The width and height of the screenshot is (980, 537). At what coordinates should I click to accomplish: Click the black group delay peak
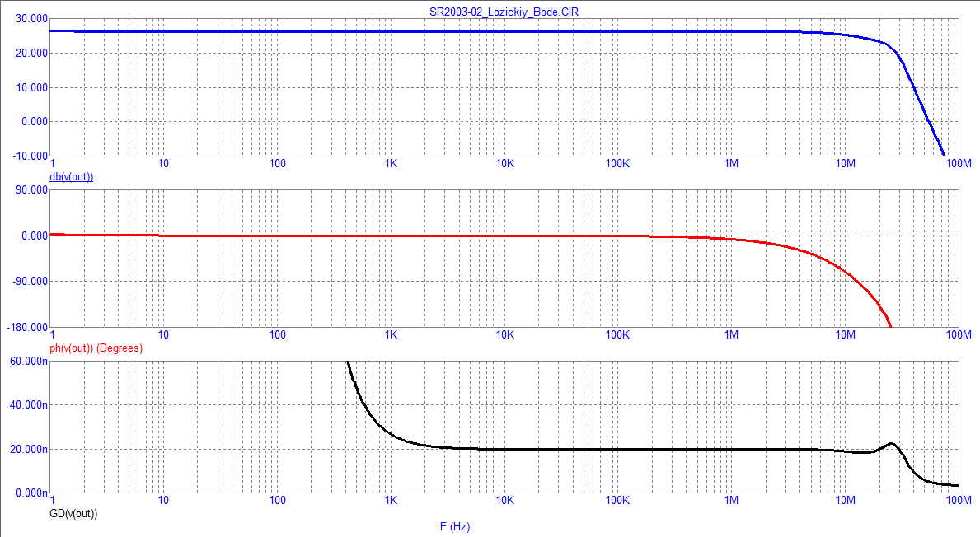tap(892, 444)
